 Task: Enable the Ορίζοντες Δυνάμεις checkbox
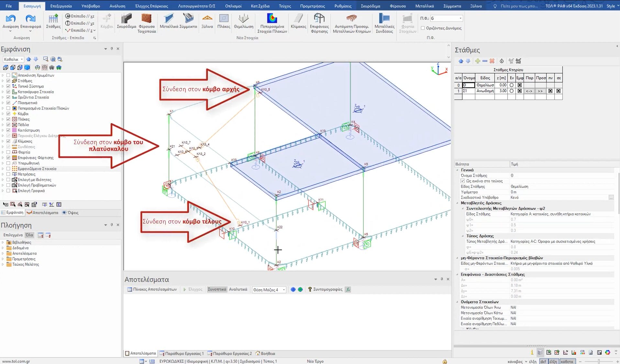click(423, 28)
